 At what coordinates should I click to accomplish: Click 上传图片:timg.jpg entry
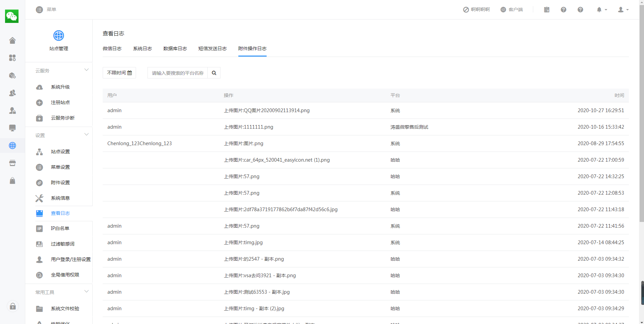pyautogui.click(x=243, y=242)
